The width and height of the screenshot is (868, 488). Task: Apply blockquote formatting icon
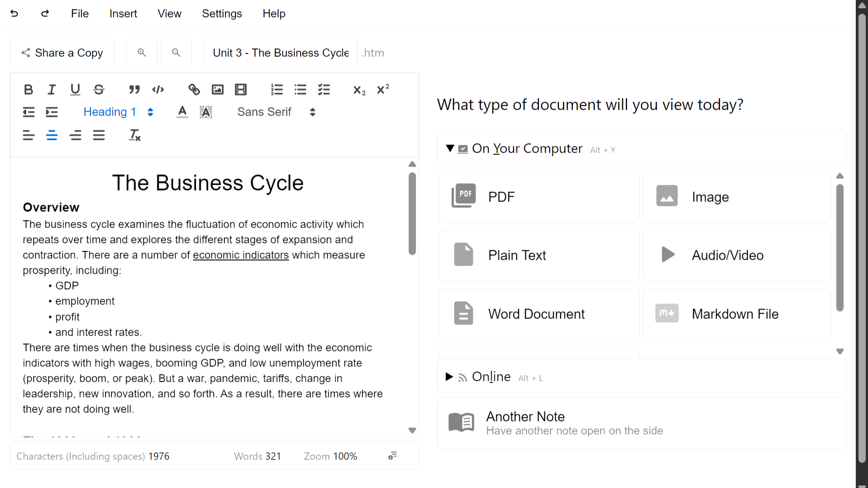[x=134, y=89]
